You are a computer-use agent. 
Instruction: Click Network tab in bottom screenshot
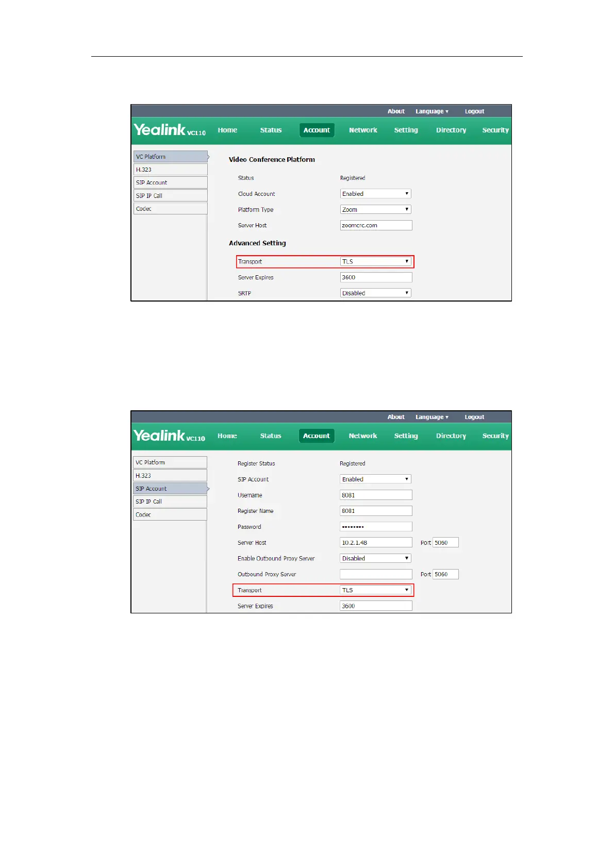point(363,436)
